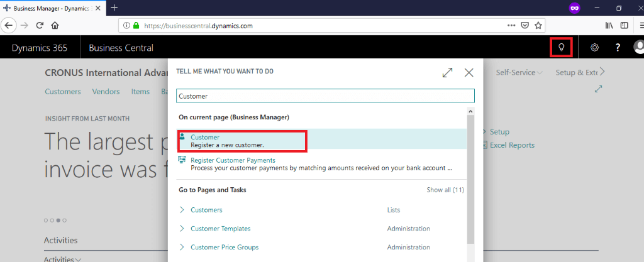
Task: Click the 'Lists' category text for Customers
Action: click(394, 210)
